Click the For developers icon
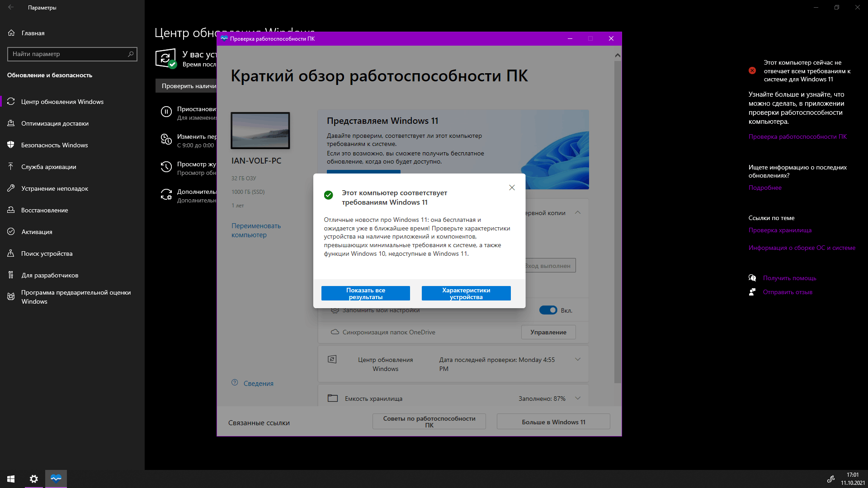Image resolution: width=868 pixels, height=488 pixels. coord(11,275)
